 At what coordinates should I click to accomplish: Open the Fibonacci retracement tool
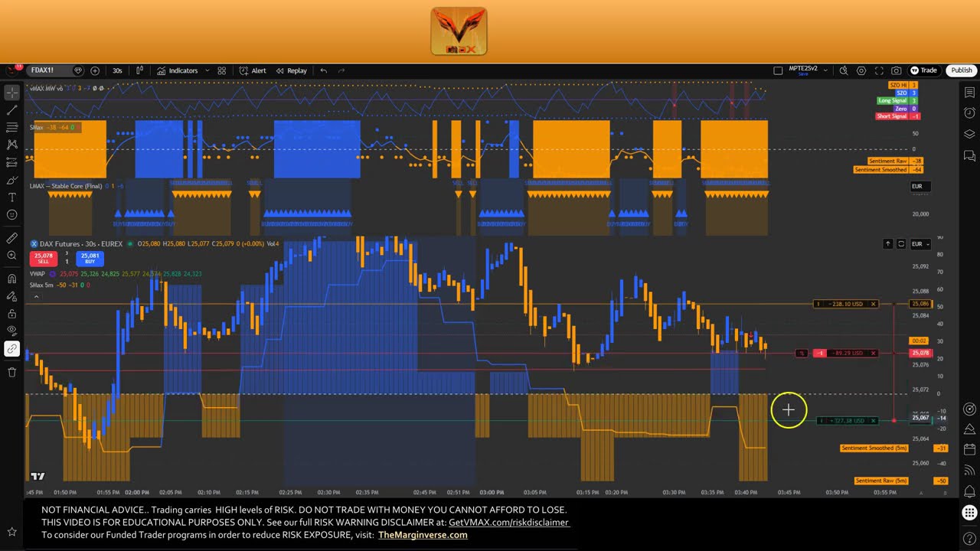(12, 127)
